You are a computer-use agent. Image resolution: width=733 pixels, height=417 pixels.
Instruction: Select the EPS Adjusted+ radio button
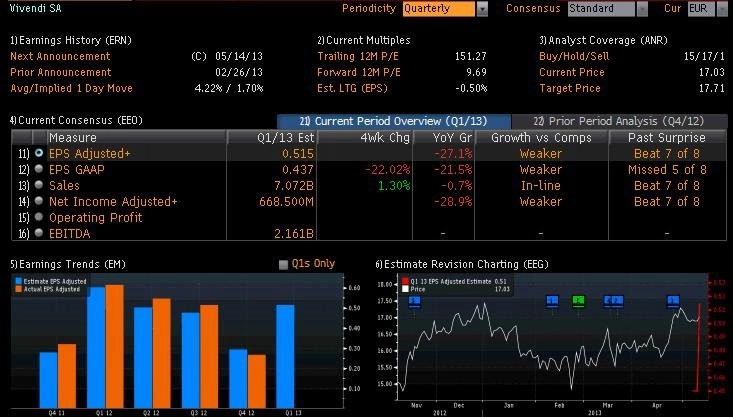(x=39, y=153)
